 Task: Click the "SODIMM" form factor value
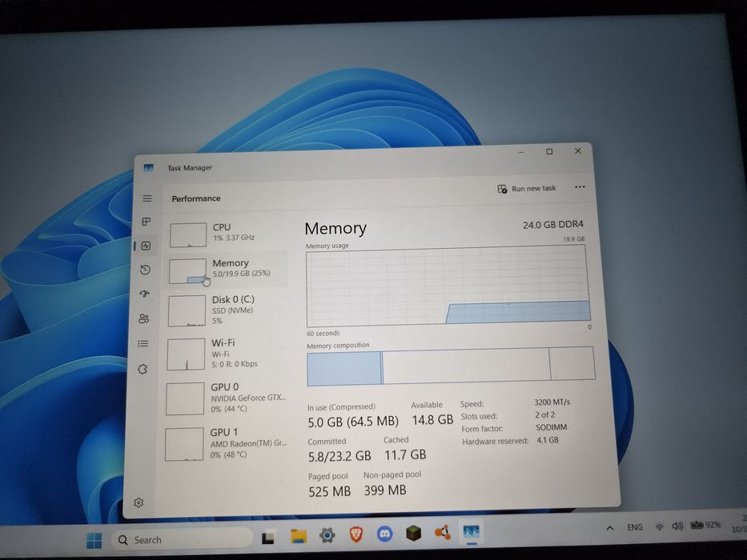[551, 427]
